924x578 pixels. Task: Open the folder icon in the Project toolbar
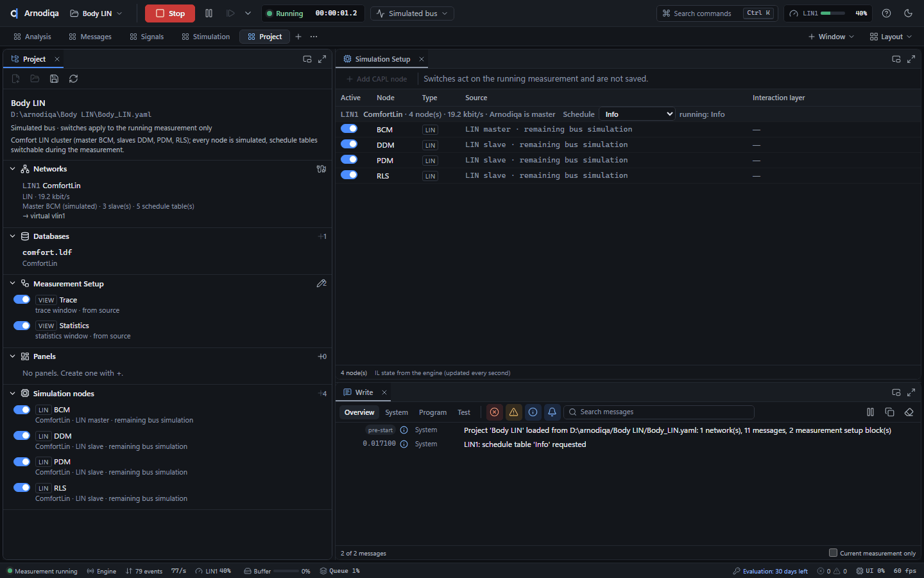[x=35, y=79]
